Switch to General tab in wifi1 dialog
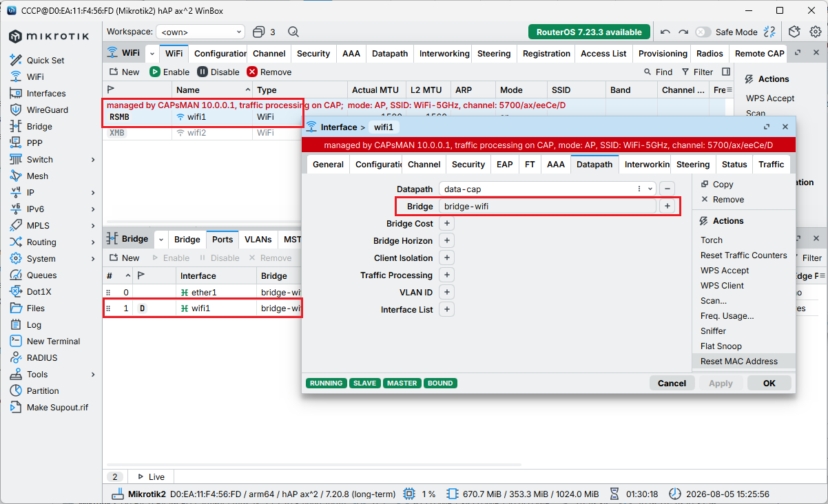Screen dimensions: 828x504 328,165
